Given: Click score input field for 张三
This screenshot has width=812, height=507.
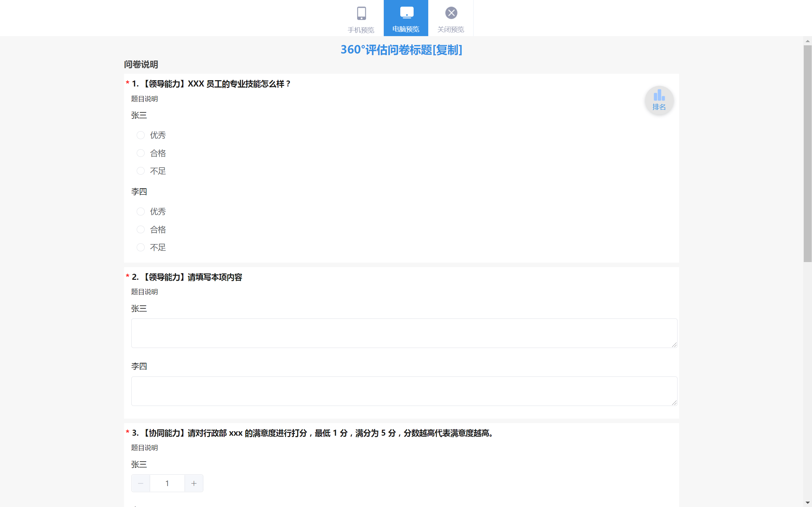Looking at the screenshot, I should point(167,483).
